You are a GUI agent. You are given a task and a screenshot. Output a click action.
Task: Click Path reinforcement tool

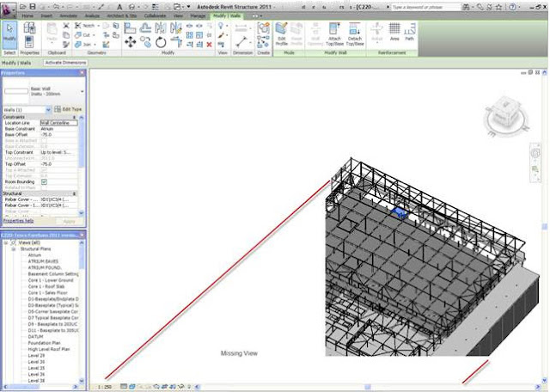click(409, 32)
